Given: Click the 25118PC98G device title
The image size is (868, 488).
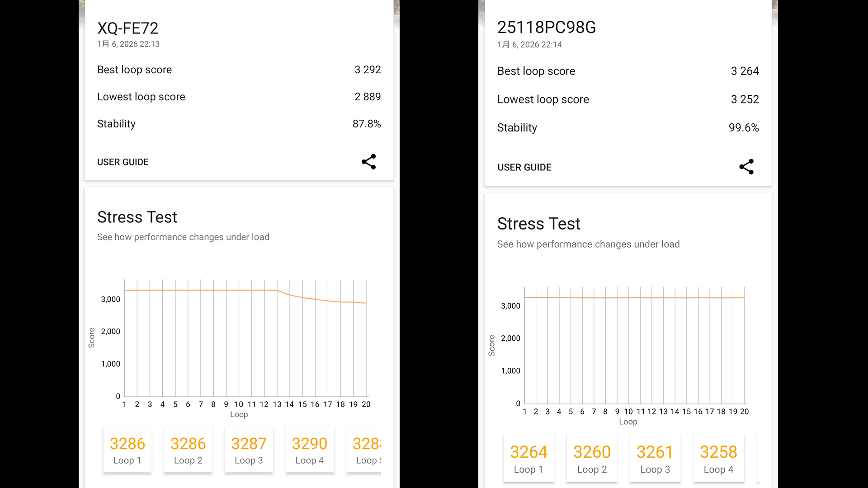Looking at the screenshot, I should point(547,28).
